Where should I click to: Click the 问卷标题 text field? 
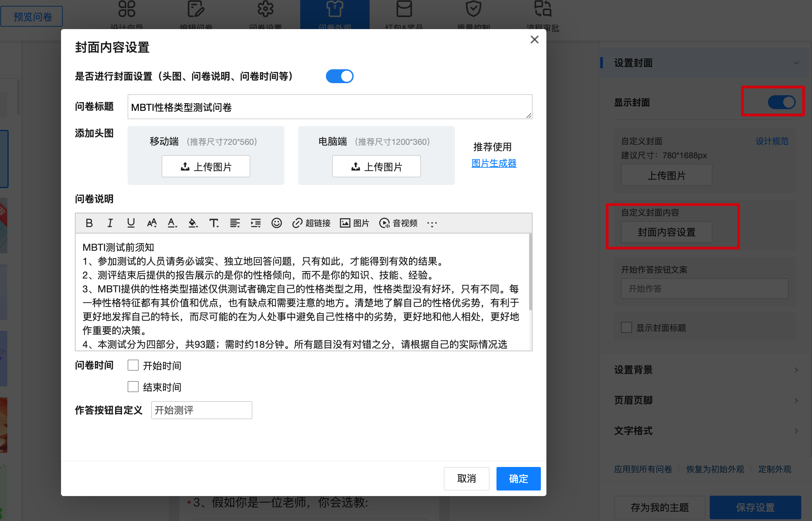tap(330, 107)
